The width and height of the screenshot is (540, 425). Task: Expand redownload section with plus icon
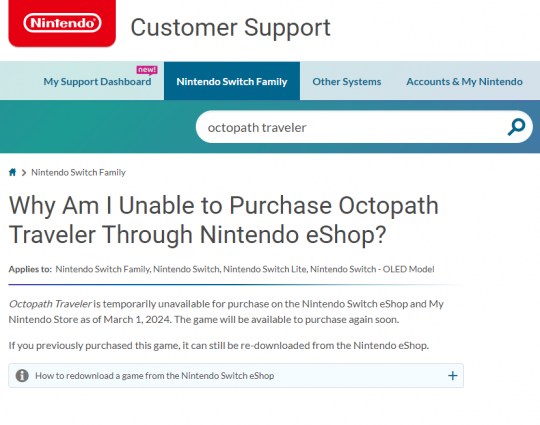(453, 375)
